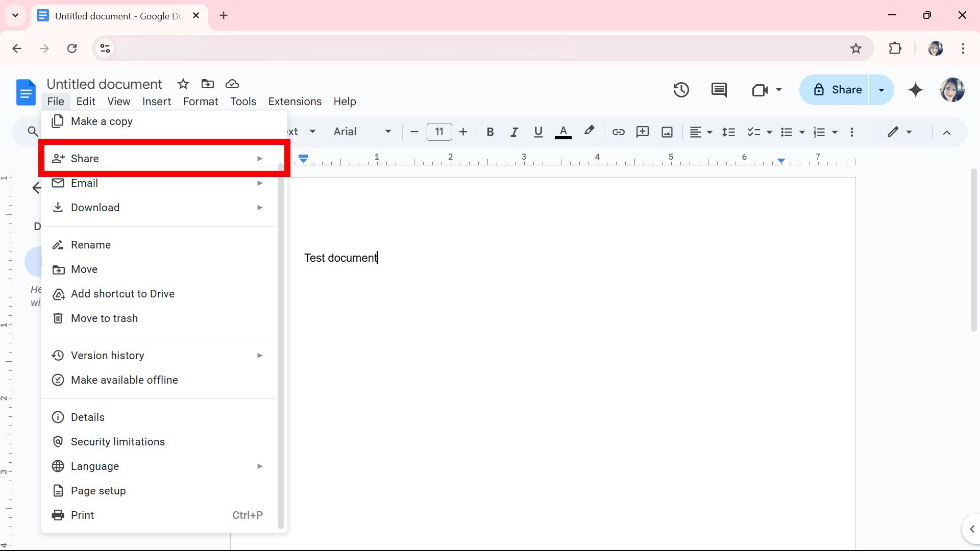Viewport: 980px width, 551px height.
Task: Select the Italic formatting icon
Action: (x=514, y=131)
